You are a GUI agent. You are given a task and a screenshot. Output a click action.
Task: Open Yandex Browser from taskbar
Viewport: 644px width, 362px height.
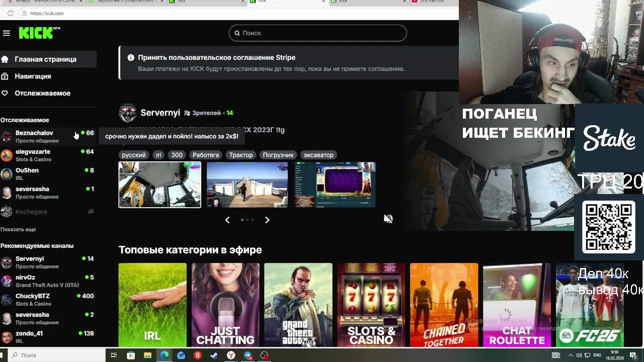pos(231,355)
